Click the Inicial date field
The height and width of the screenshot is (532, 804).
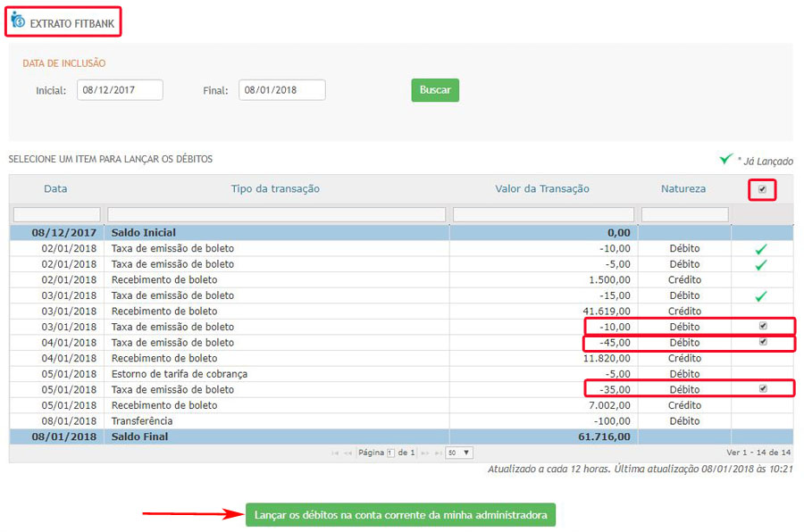120,90
